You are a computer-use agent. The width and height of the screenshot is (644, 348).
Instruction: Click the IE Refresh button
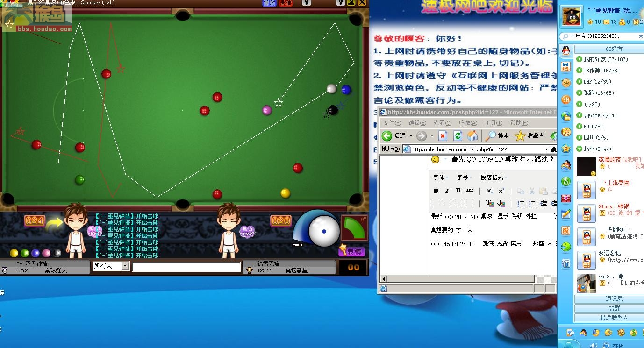[458, 136]
